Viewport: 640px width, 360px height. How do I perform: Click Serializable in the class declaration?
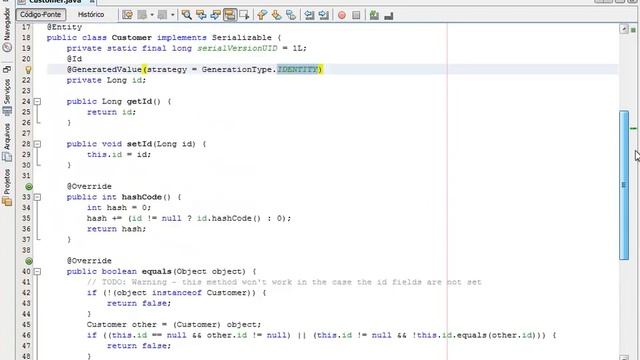[242, 38]
